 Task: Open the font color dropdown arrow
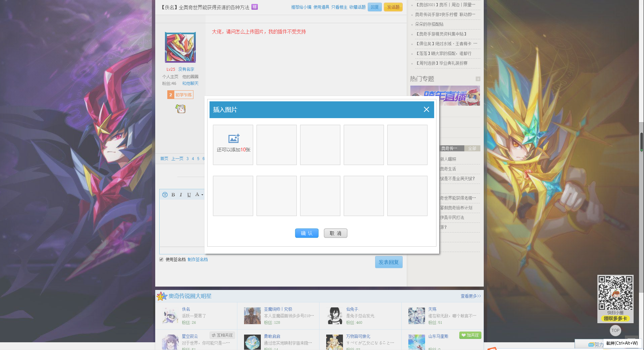click(202, 195)
